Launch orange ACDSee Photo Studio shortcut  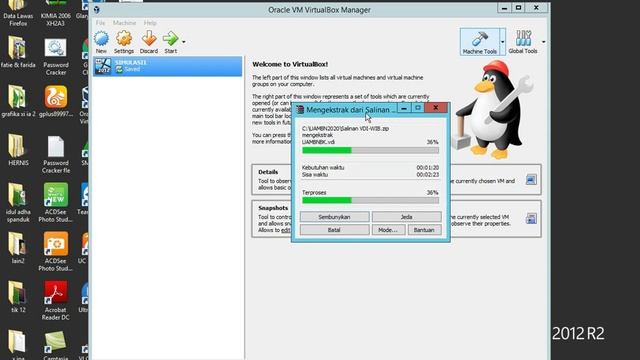[x=56, y=252]
